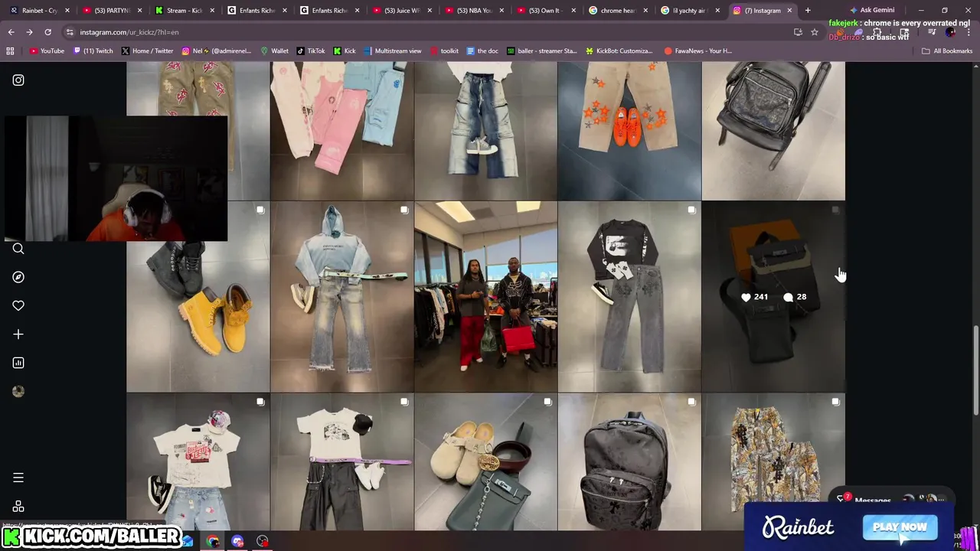The image size is (980, 551).
Task: Open the white tee with purple belt post
Action: pos(341,462)
